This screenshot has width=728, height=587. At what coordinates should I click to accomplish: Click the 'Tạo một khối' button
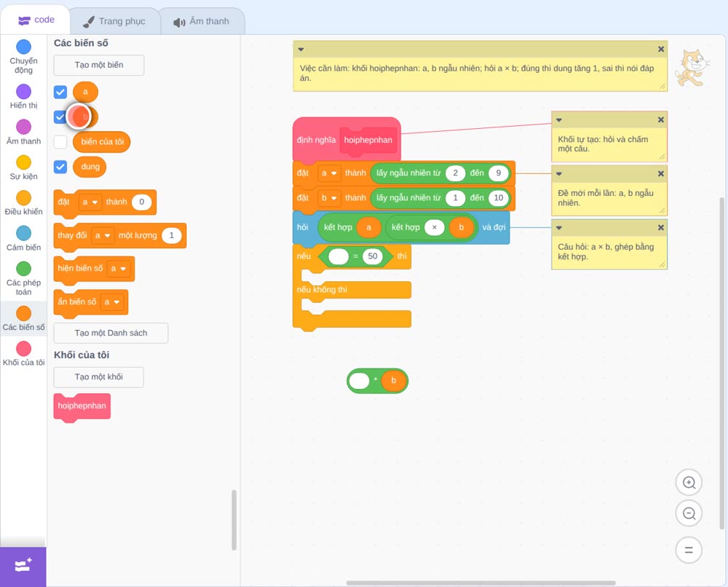point(99,377)
